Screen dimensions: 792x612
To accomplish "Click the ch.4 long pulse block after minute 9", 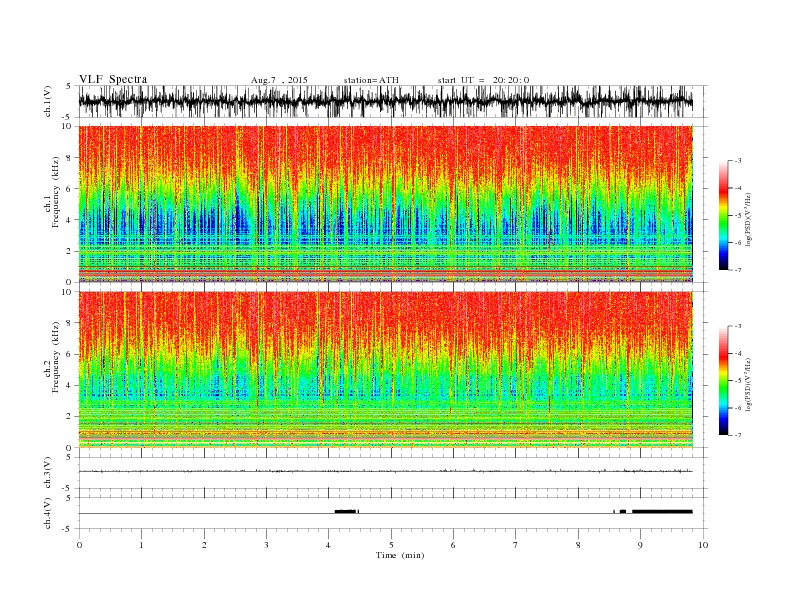I will tap(662, 512).
